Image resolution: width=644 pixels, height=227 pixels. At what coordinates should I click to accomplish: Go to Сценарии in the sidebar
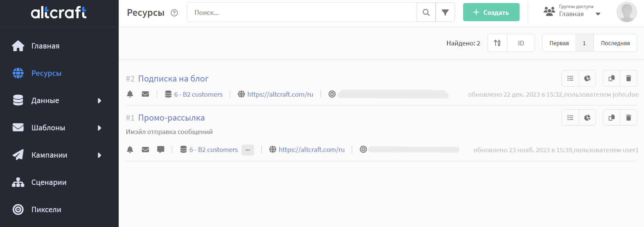49,182
